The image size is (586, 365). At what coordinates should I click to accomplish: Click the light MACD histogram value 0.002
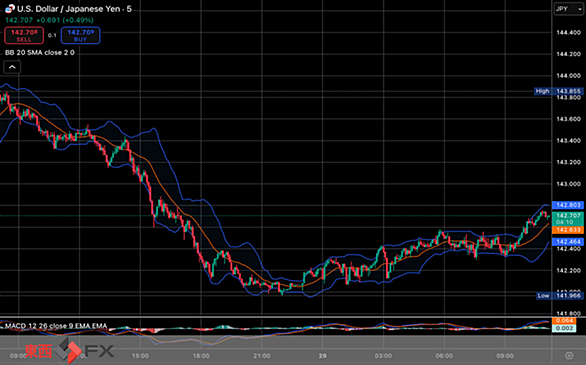click(x=564, y=328)
